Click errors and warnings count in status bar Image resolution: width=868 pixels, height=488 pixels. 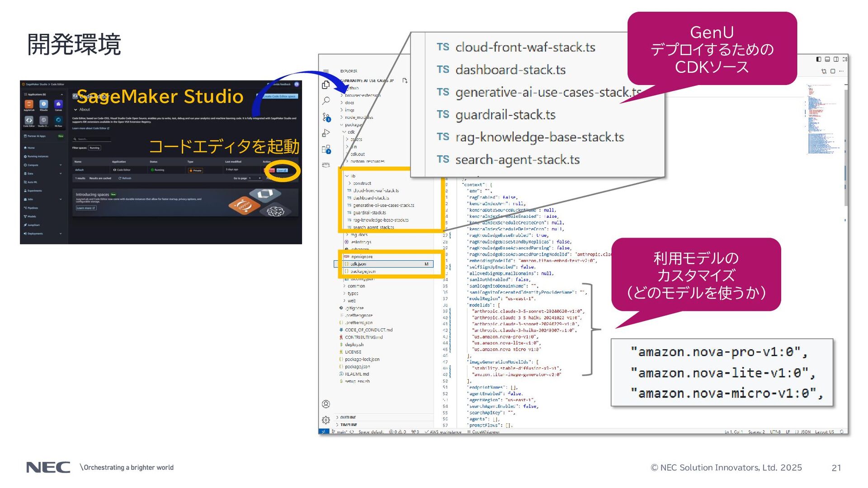pyautogui.click(x=398, y=432)
